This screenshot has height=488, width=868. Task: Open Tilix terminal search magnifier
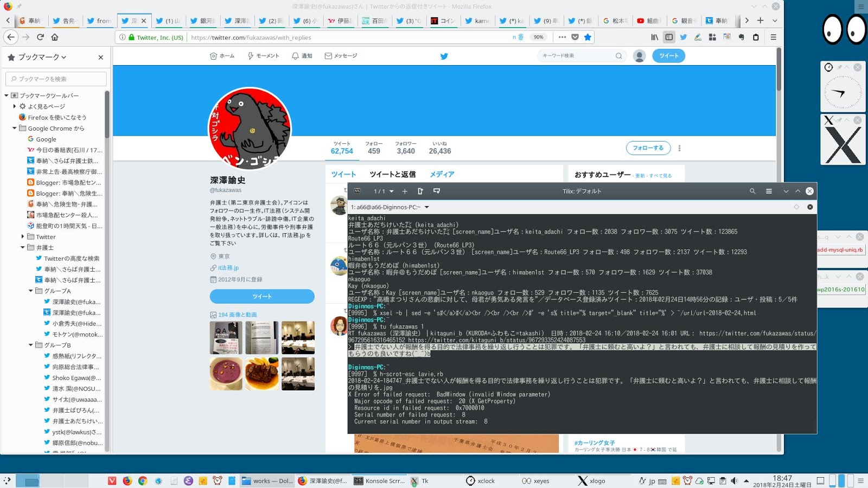click(752, 191)
